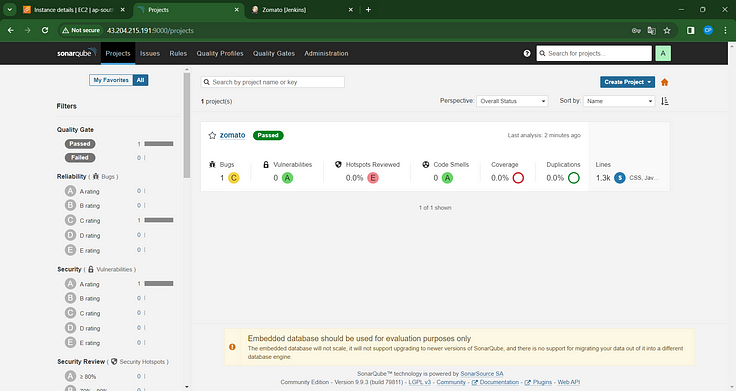The image size is (736, 391).
Task: Open the help question mark icon
Action: click(527, 54)
